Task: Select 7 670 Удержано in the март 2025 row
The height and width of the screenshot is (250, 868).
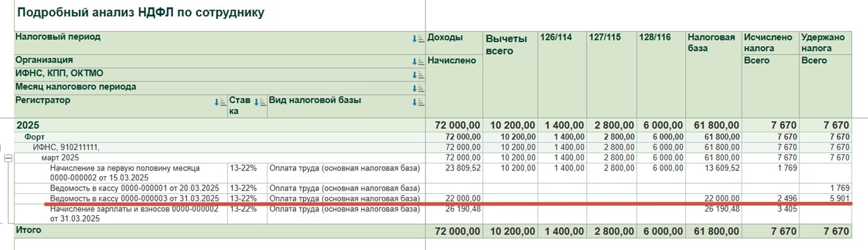Action: [x=839, y=157]
